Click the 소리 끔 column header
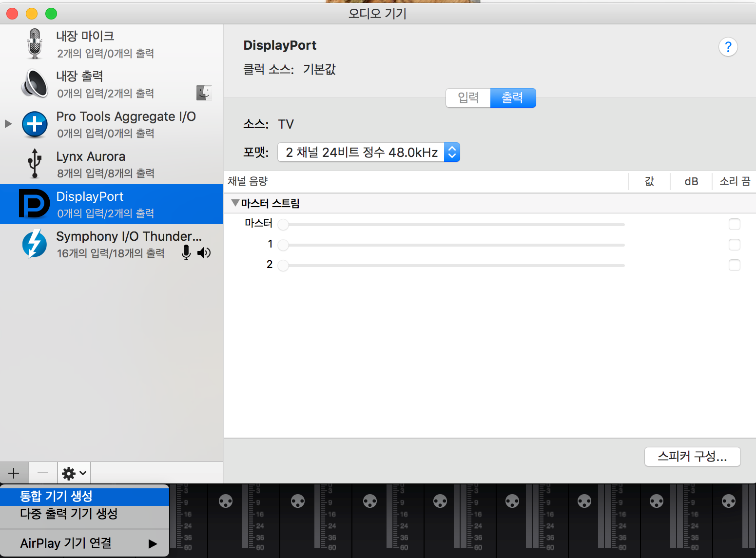The height and width of the screenshot is (558, 756). point(735,181)
